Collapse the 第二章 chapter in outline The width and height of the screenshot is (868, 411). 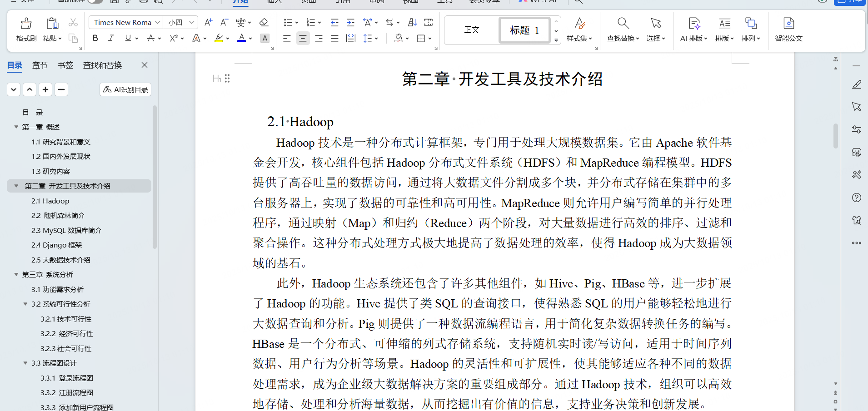coord(15,185)
